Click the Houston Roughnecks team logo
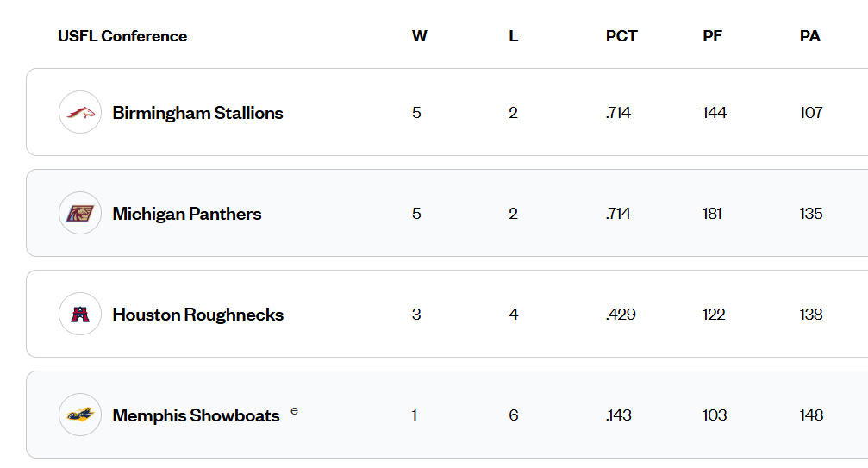This screenshot has width=868, height=468. tap(80, 314)
